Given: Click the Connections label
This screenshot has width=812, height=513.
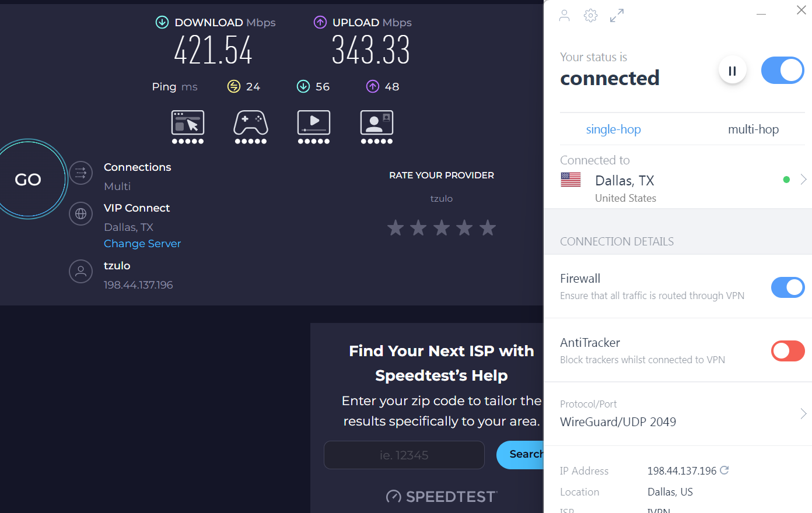Looking at the screenshot, I should tap(138, 167).
